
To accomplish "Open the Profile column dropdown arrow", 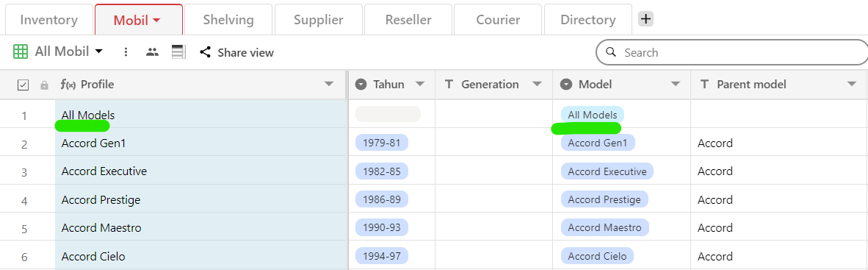I will click(x=329, y=85).
